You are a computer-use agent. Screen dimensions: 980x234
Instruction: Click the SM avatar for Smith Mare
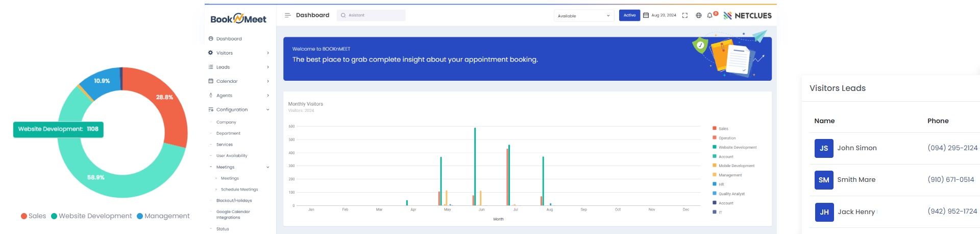(824, 180)
